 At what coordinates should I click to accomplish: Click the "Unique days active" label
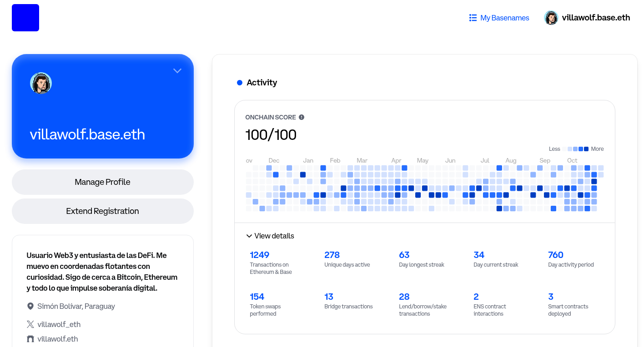pos(347,265)
